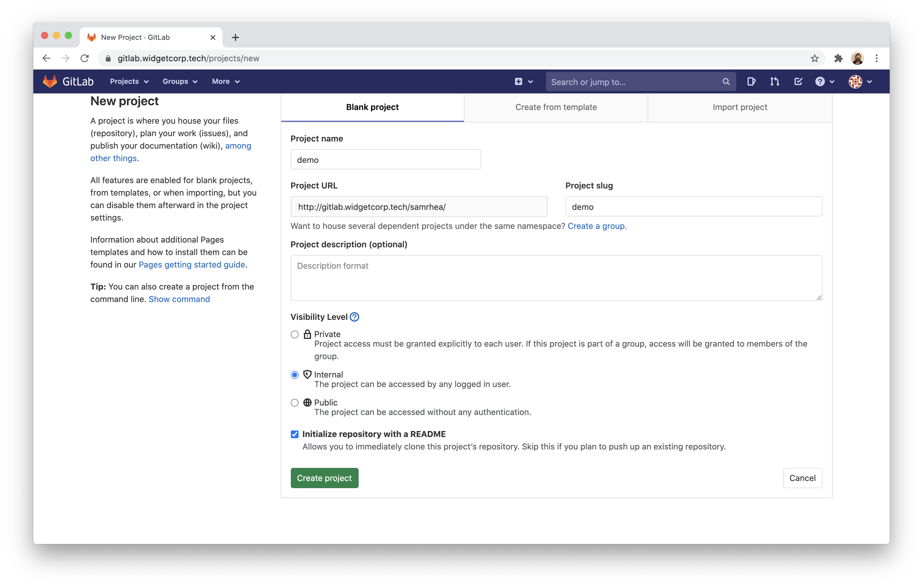The width and height of the screenshot is (923, 588).
Task: Click Visibility Level help question icon
Action: [354, 317]
